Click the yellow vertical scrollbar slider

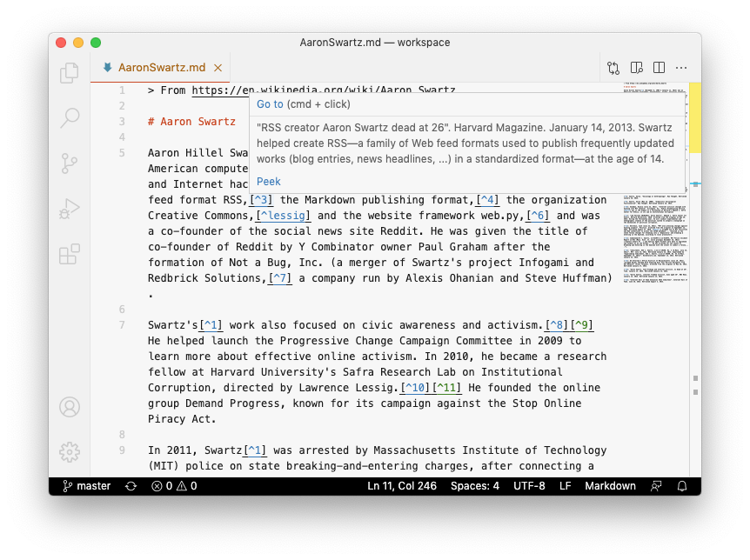tap(695, 117)
